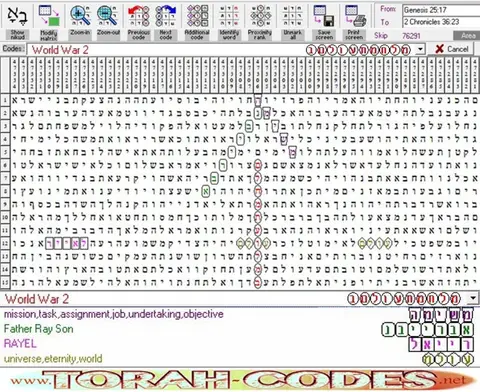Expand the Codes dropdown arrow
This screenshot has height=392, width=480.
[420, 49]
